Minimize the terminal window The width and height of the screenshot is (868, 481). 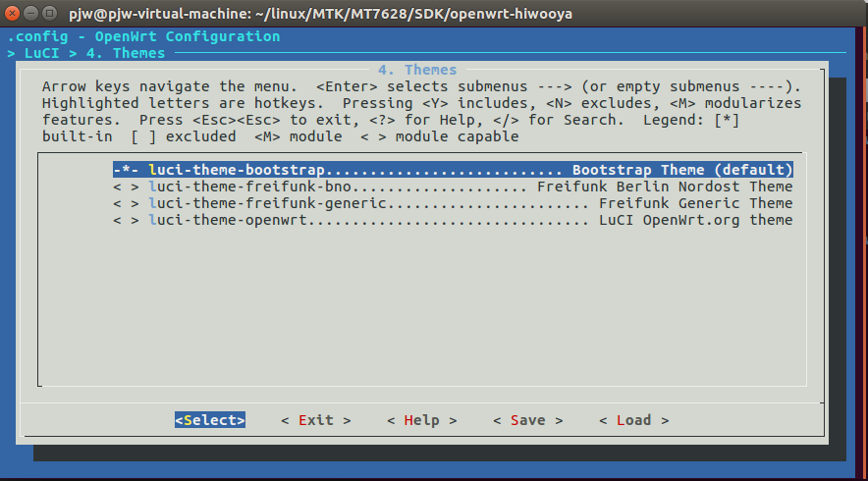(x=31, y=13)
